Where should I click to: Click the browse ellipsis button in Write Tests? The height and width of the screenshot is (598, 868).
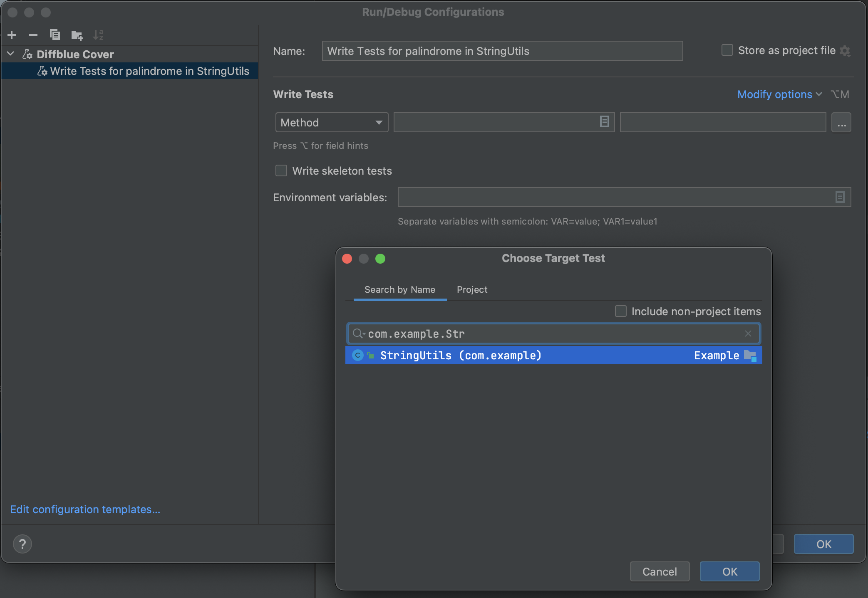click(x=841, y=123)
